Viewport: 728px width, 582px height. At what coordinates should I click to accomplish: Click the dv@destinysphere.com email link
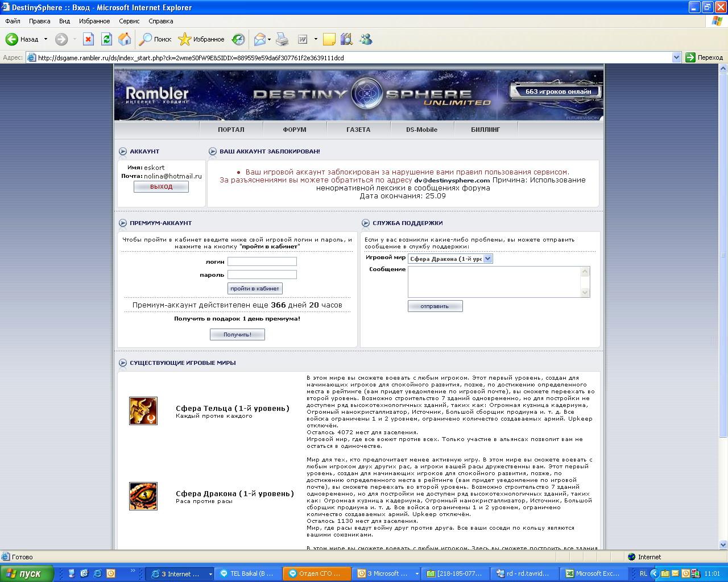click(x=452, y=180)
